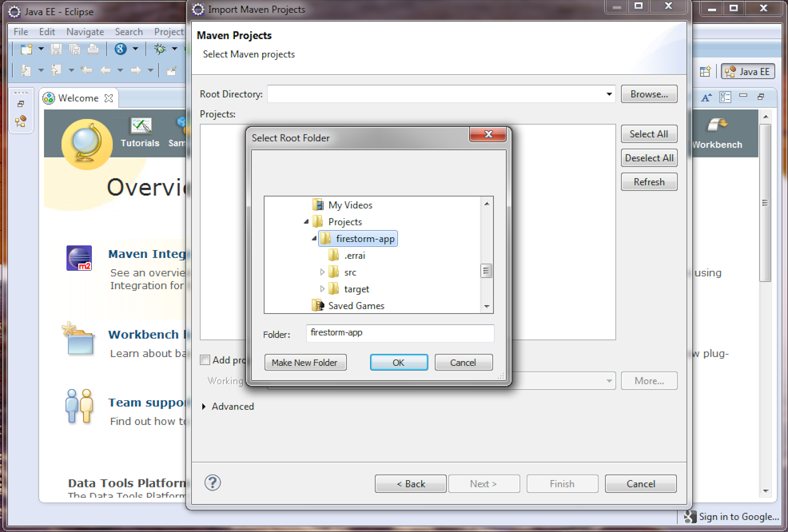The height and width of the screenshot is (532, 788).
Task: Click the Welcome page vertical scrollbar thumb
Action: click(x=766, y=203)
